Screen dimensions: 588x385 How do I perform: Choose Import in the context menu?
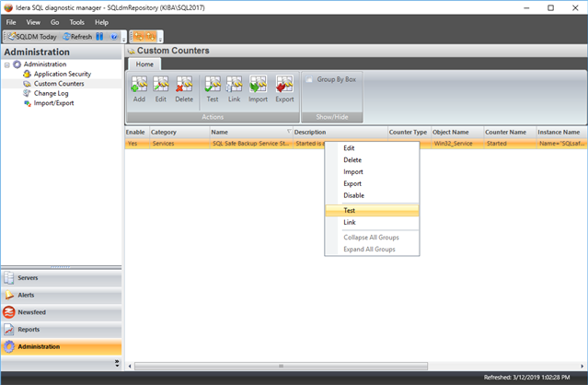coord(372,172)
